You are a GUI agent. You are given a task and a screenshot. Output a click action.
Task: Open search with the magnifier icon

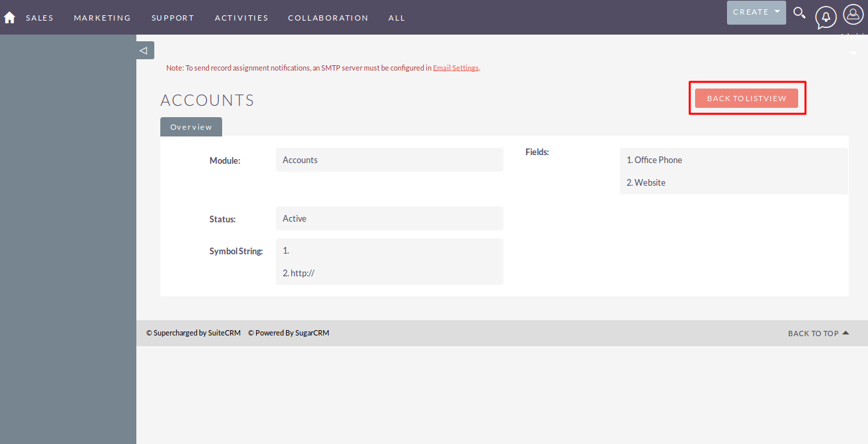coord(799,13)
